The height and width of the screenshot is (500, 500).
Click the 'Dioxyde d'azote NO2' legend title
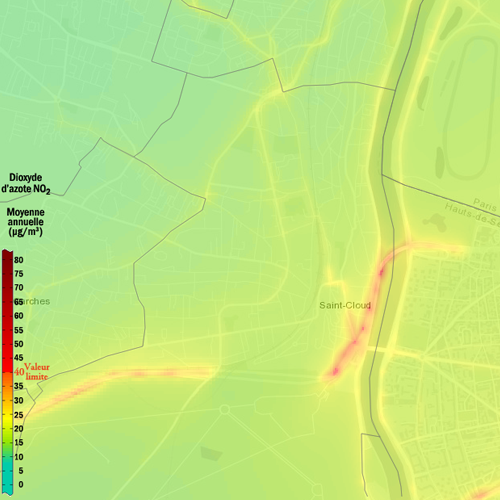coord(26,184)
